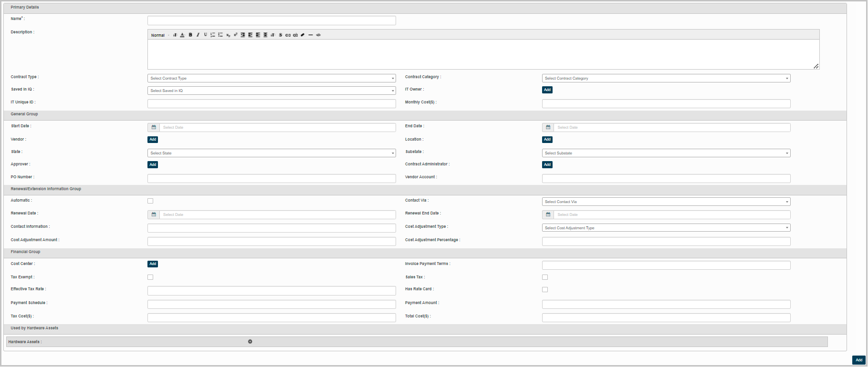Image resolution: width=868 pixels, height=367 pixels.
Task: Enable the Automatic renewal checkbox
Action: click(x=150, y=201)
